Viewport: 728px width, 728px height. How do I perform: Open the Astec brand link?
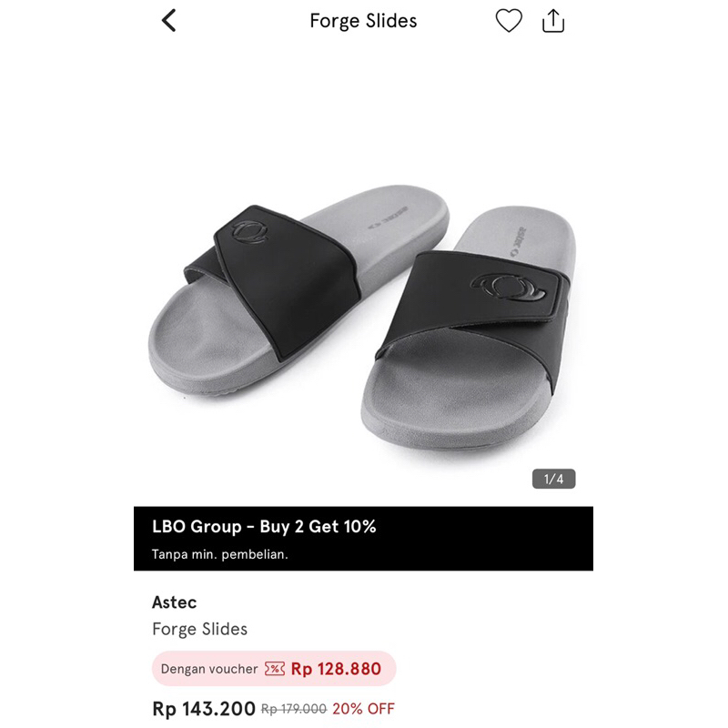pos(175,602)
